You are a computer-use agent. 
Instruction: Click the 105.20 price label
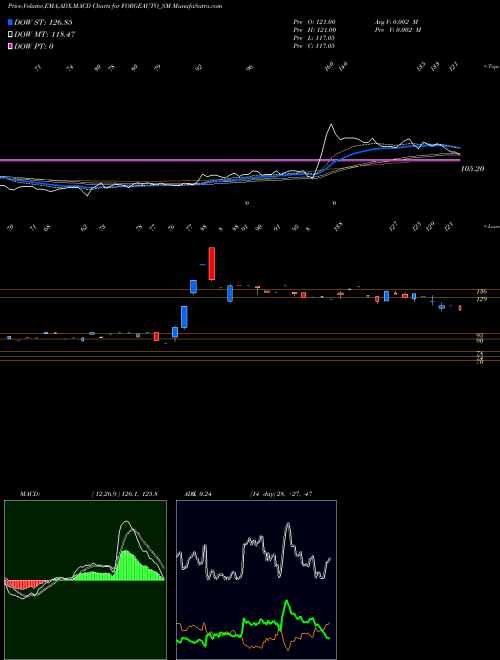472,169
